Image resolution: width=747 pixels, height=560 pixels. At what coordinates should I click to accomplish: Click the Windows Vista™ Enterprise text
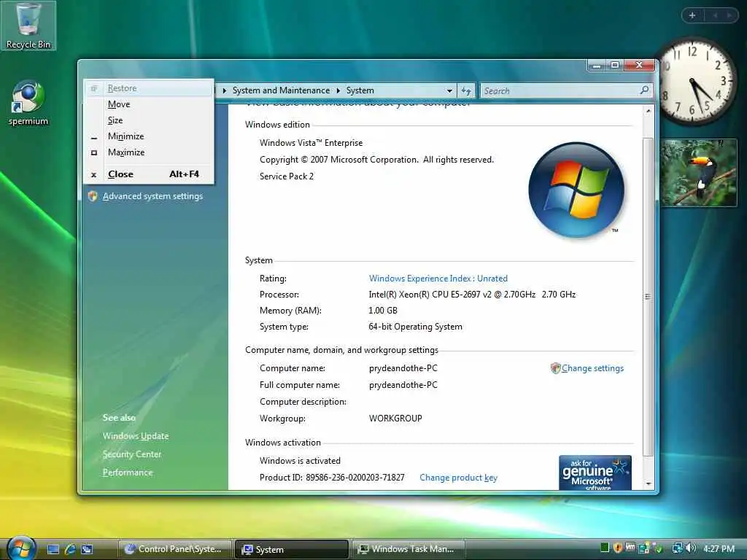[311, 143]
